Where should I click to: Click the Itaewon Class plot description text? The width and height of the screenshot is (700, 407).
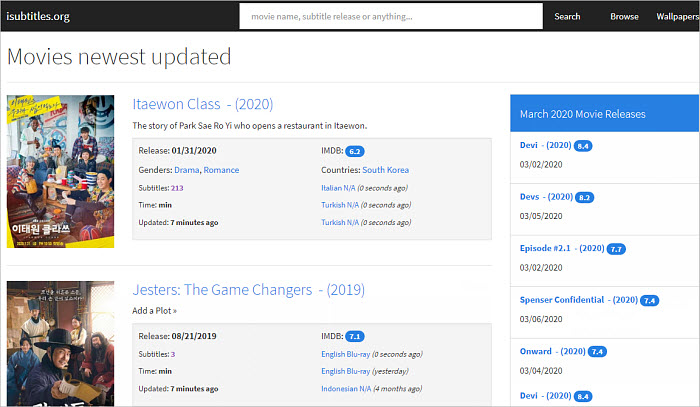(250, 126)
